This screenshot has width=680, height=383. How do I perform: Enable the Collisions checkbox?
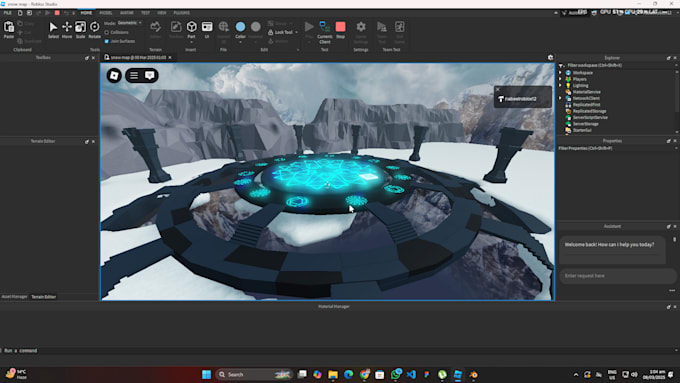(x=107, y=33)
